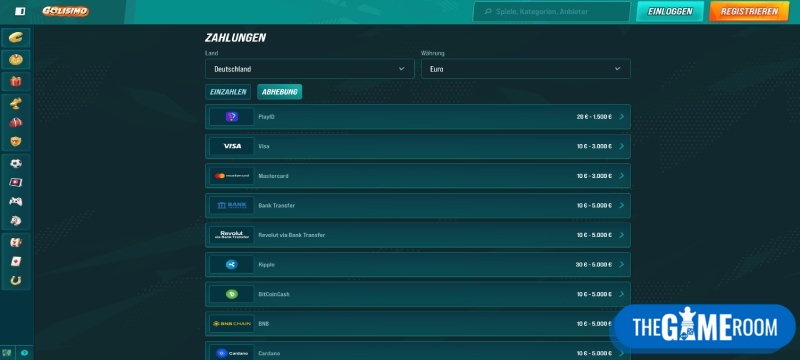Select the Ripple payment label
Image resolution: width=800 pixels, height=360 pixels.
pyautogui.click(x=267, y=265)
